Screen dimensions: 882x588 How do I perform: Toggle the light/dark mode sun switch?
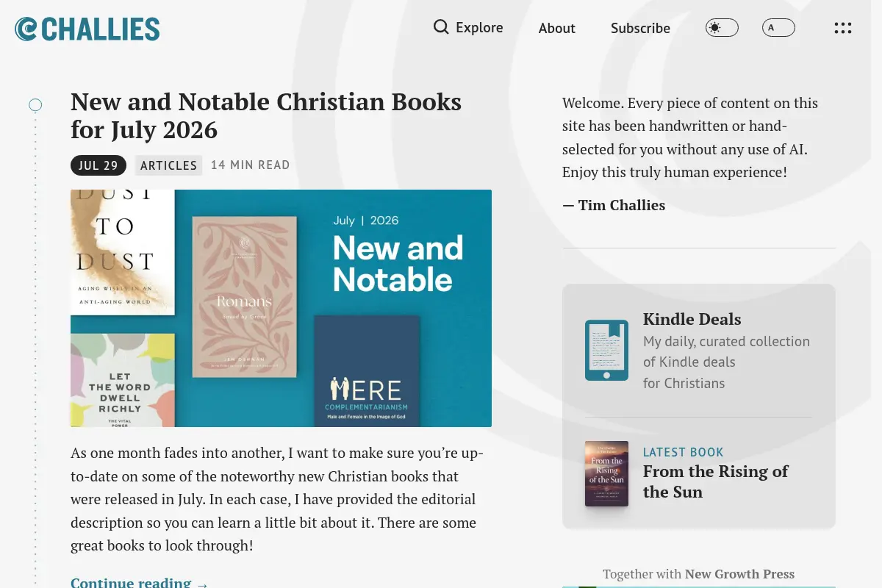click(x=722, y=28)
